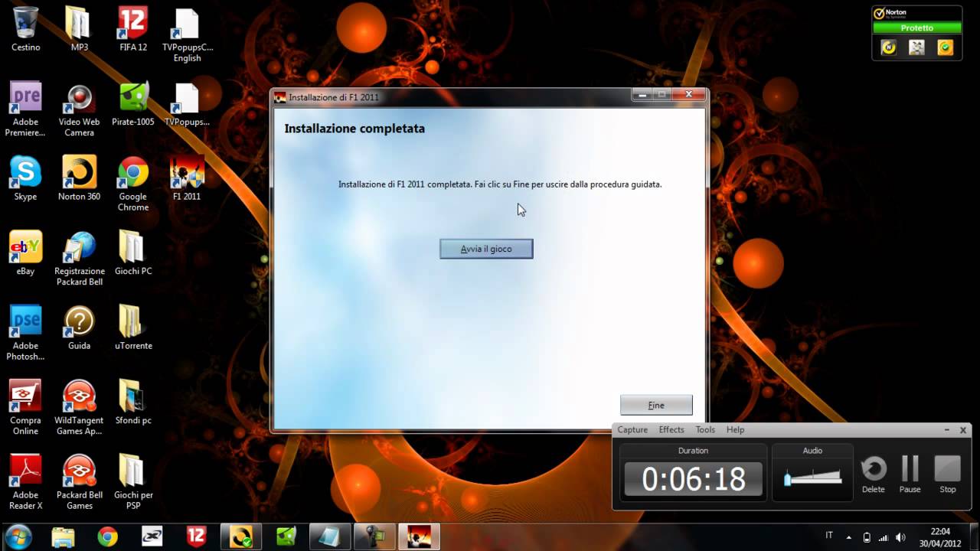
Task: Click the IT language indicator
Action: click(829, 536)
